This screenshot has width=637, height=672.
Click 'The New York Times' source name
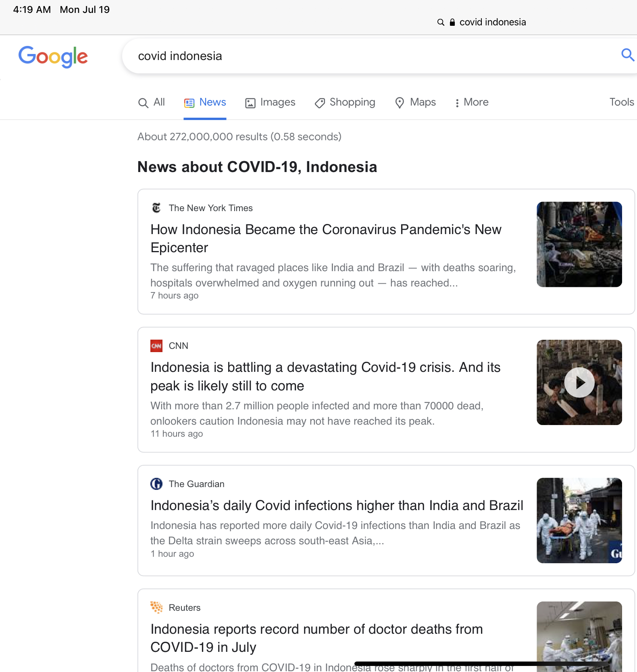pos(211,208)
